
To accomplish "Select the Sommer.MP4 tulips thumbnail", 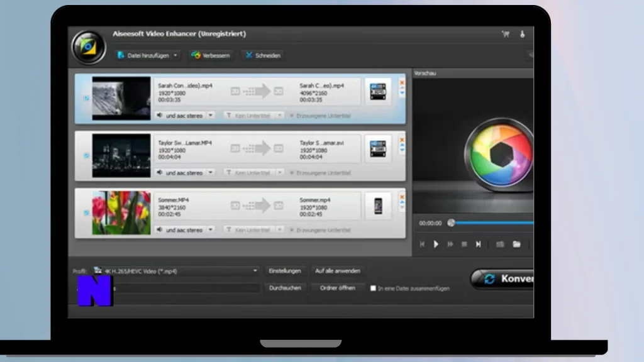I will pos(121,212).
